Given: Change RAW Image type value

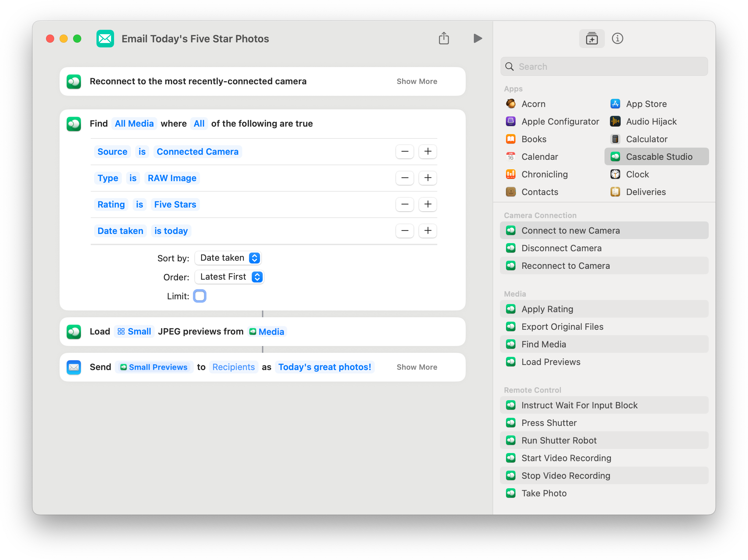Looking at the screenshot, I should point(172,178).
